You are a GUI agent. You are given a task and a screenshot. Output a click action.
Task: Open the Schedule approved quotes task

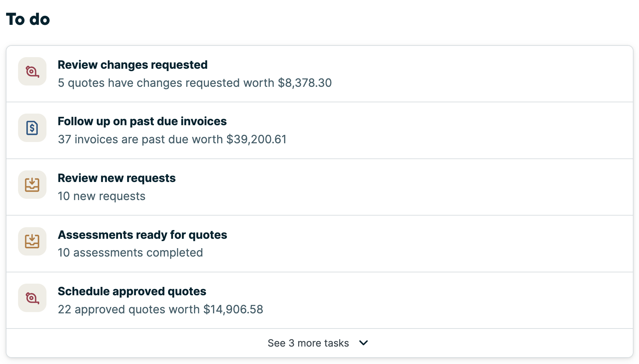click(132, 291)
